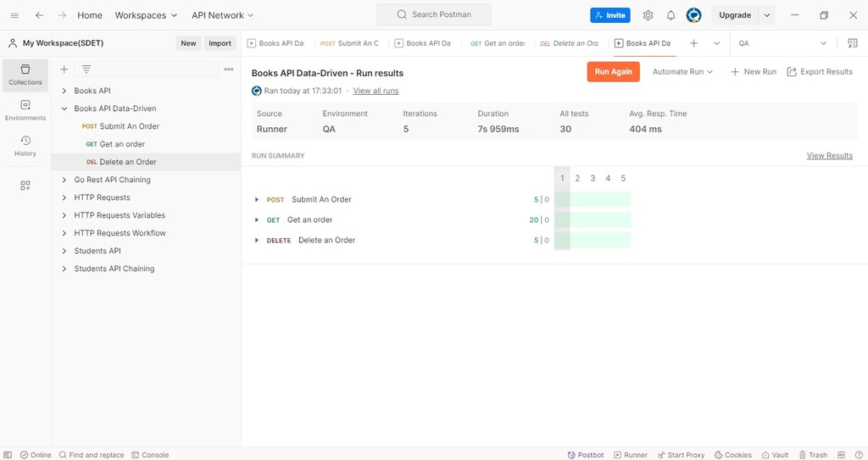Switch to the GET Get an order tab

coord(498,43)
